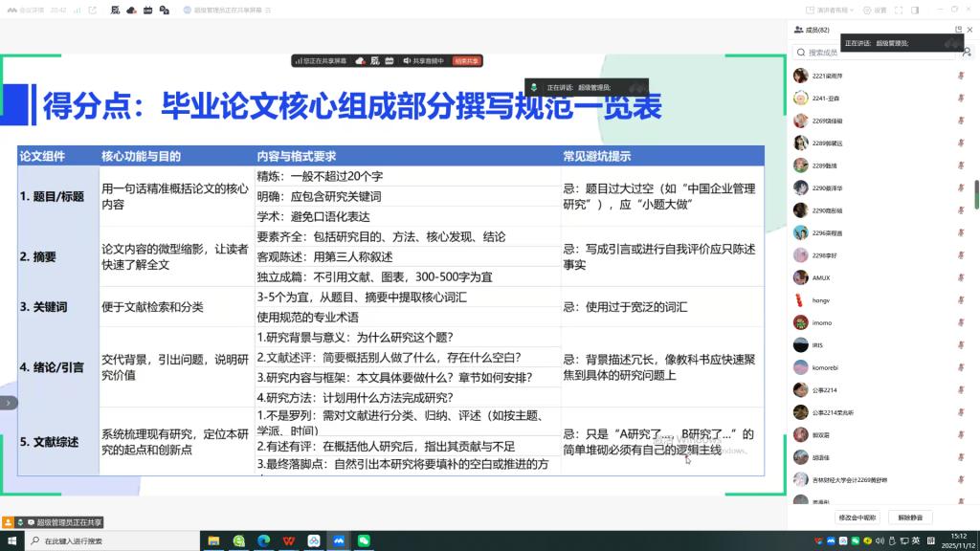The image size is (980, 551).
Task: Click the 解除静音 button
Action: [x=910, y=518]
